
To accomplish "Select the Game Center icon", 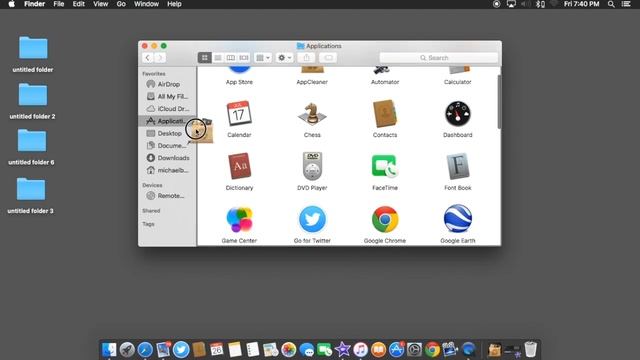I will [239, 219].
